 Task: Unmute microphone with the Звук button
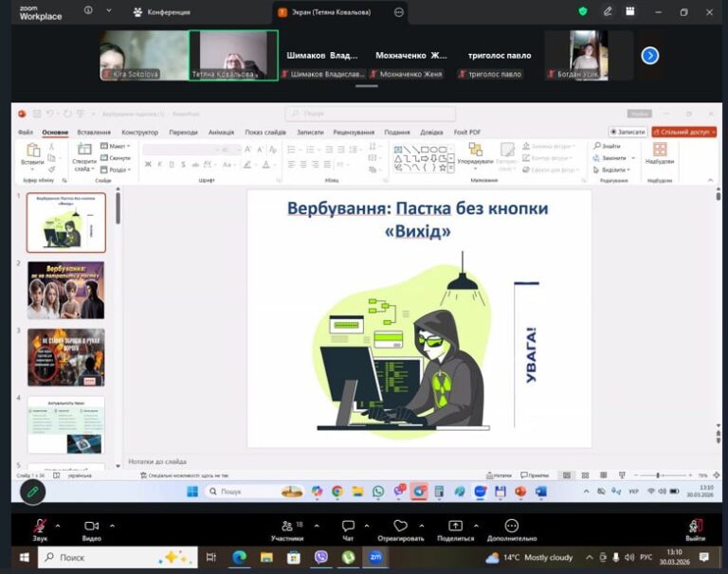[x=40, y=527]
